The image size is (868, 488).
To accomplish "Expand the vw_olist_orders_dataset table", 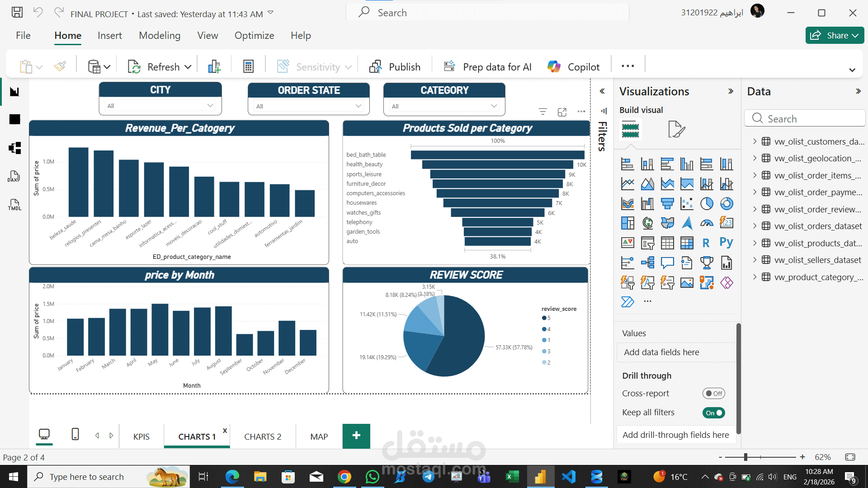I will point(755,226).
